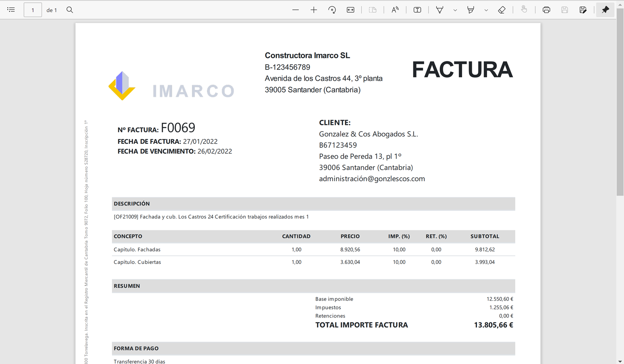This screenshot has height=364, width=624.
Task: Click the subtotal 3.993,04
Action: 485,262
